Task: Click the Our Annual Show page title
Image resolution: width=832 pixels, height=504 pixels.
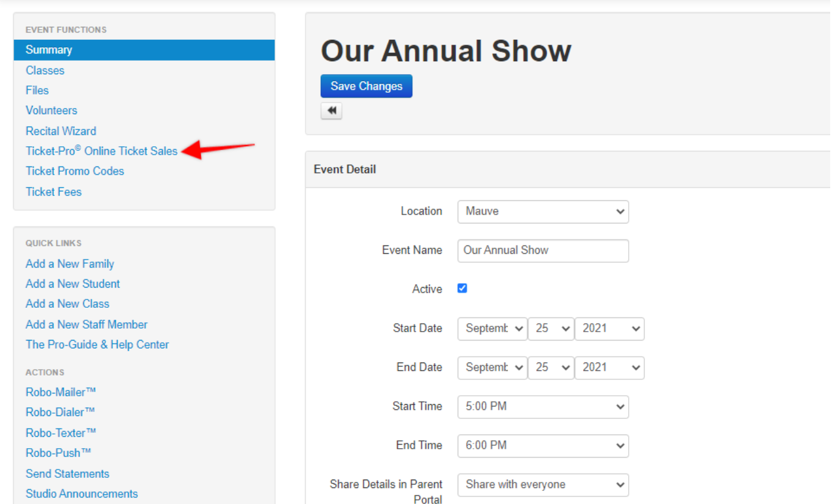Action: tap(446, 51)
